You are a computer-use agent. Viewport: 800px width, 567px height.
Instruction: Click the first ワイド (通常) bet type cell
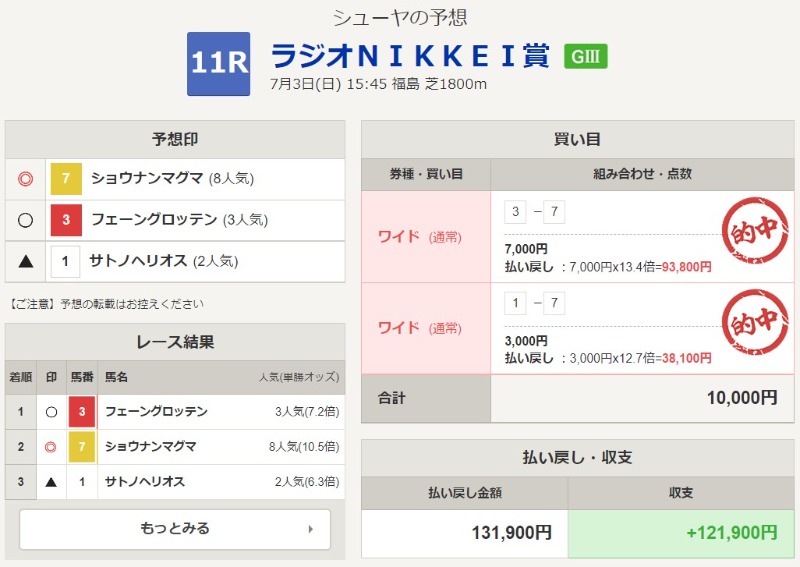coord(426,237)
